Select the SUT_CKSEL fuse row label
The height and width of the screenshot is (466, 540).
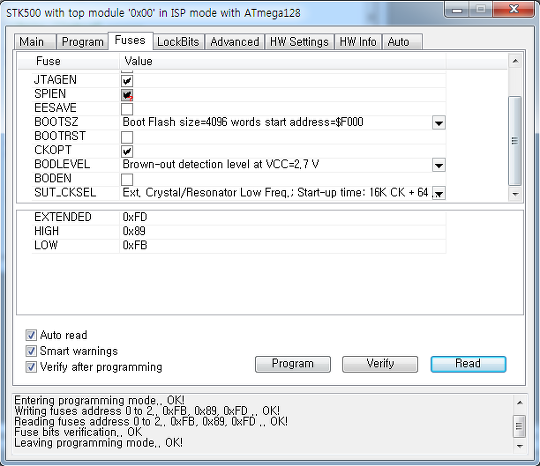pyautogui.click(x=65, y=193)
